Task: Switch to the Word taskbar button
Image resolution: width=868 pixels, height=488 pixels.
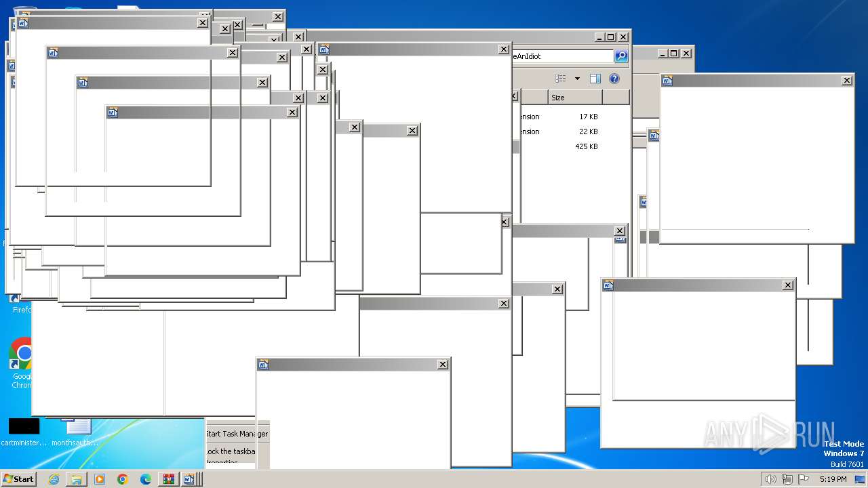Action: tap(189, 479)
